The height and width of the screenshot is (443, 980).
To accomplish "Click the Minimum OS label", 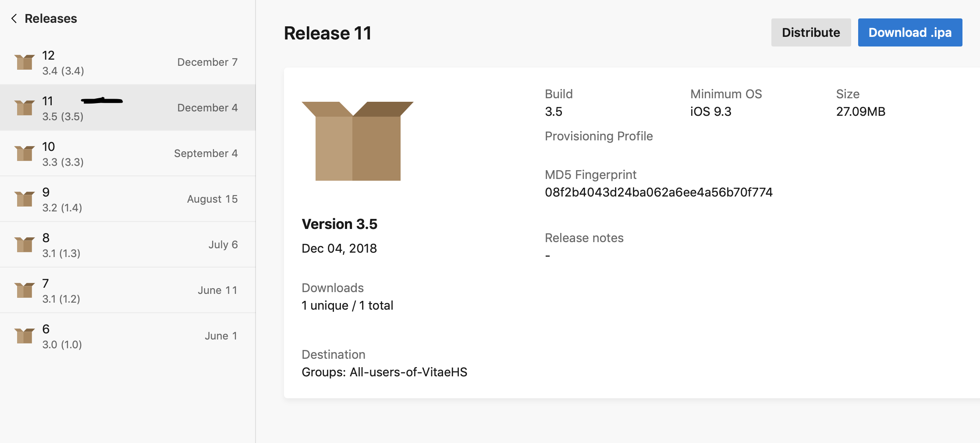I will pyautogui.click(x=726, y=94).
